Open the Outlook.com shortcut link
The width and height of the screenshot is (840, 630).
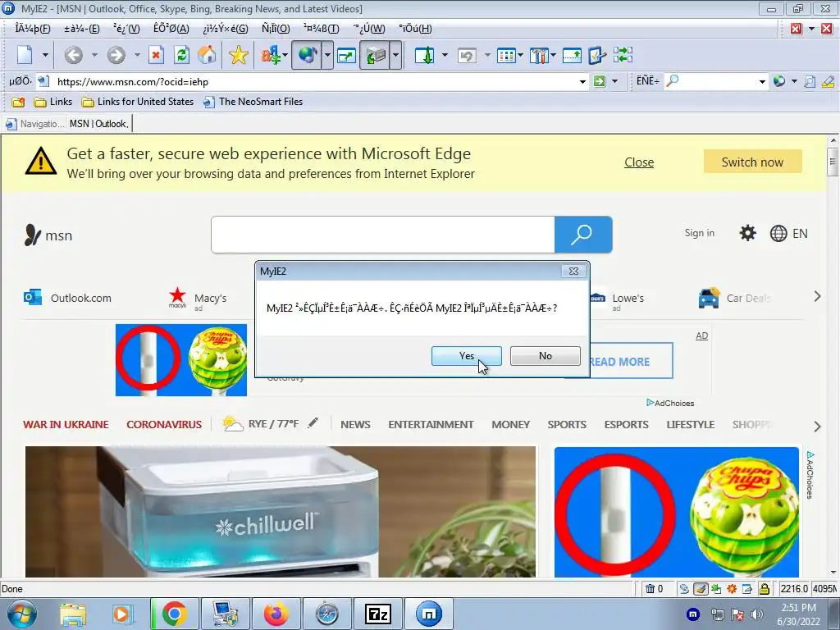(68, 298)
